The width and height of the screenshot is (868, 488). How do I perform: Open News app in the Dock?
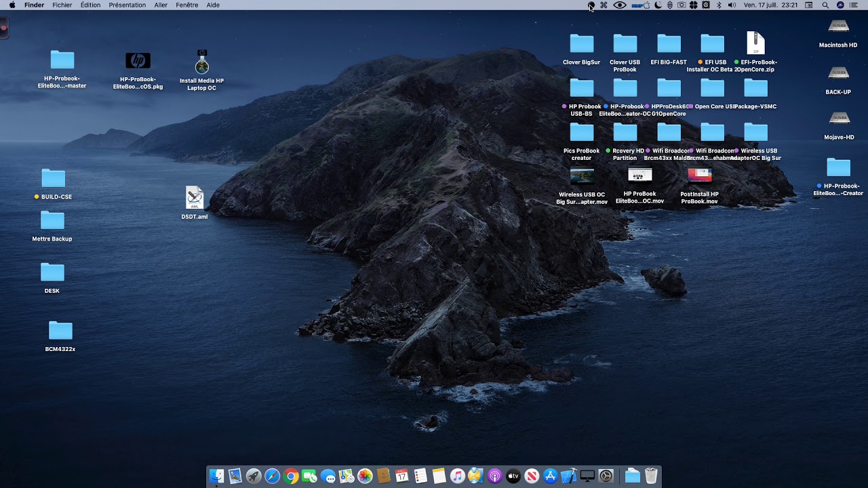tap(532, 476)
